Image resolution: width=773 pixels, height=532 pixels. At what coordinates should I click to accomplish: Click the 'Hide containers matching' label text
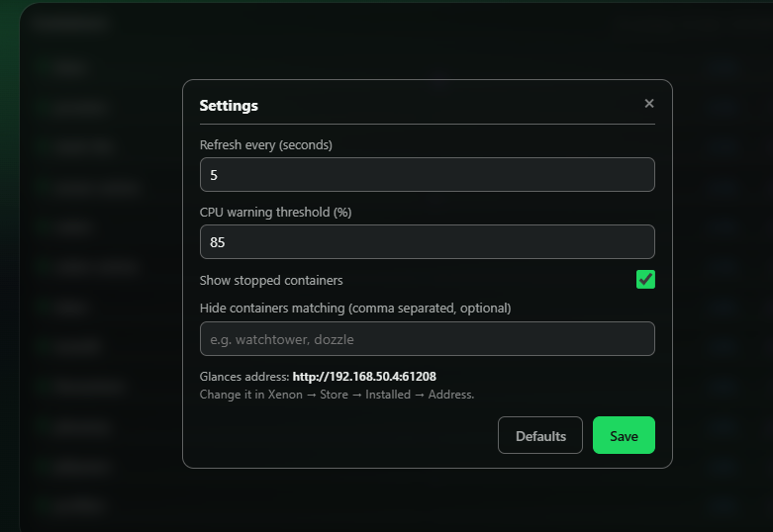coord(355,309)
